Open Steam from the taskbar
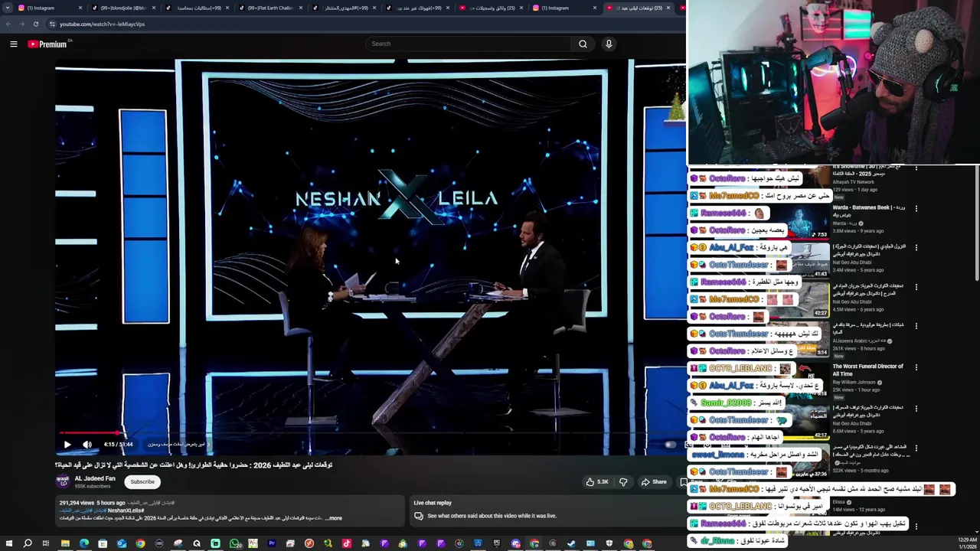 [x=571, y=543]
